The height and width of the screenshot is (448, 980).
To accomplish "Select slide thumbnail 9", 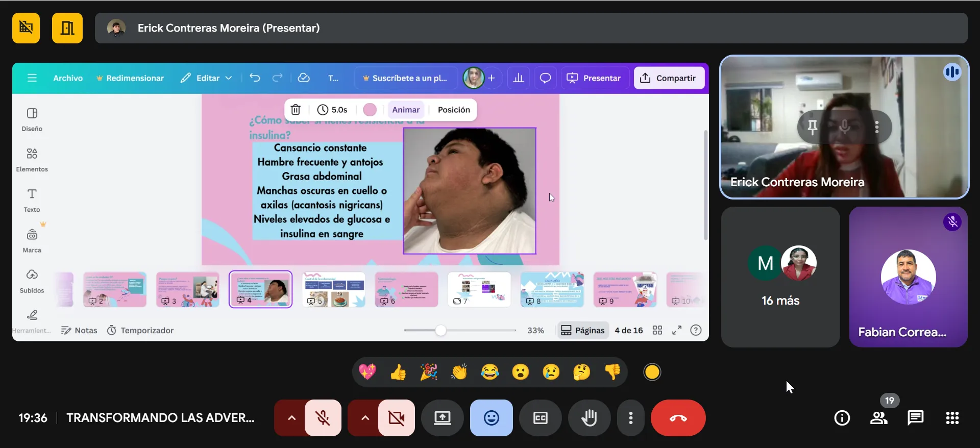I will pos(625,289).
